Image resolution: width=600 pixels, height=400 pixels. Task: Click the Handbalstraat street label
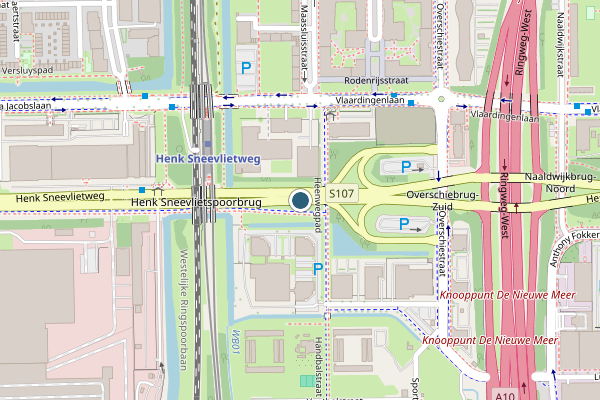[x=318, y=366]
